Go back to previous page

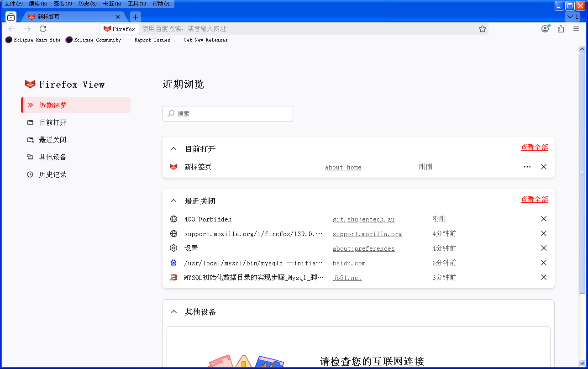12,29
